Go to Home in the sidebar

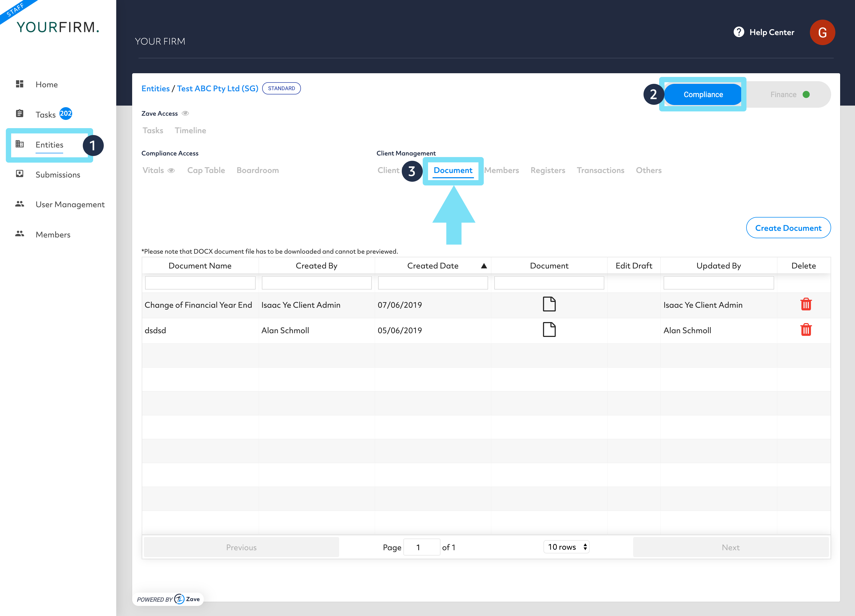[47, 84]
